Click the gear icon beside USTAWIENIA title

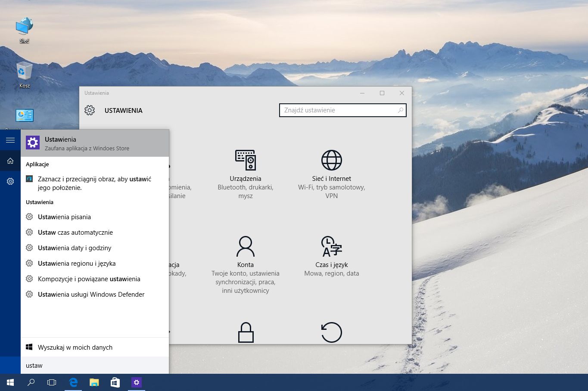tap(90, 110)
